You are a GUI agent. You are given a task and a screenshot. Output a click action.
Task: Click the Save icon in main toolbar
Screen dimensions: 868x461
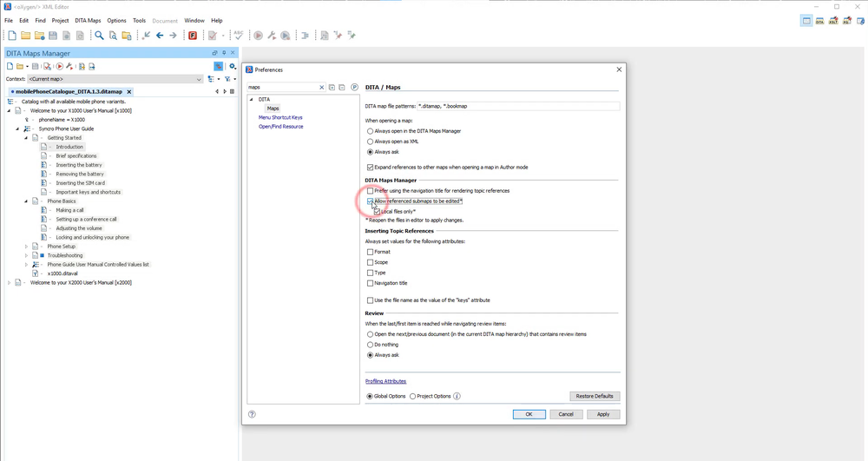click(x=53, y=36)
